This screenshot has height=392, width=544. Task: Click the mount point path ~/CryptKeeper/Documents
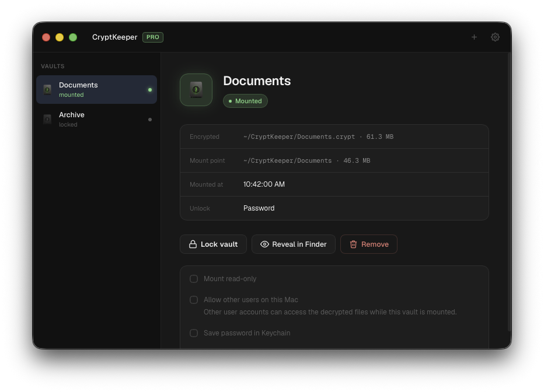coord(287,160)
